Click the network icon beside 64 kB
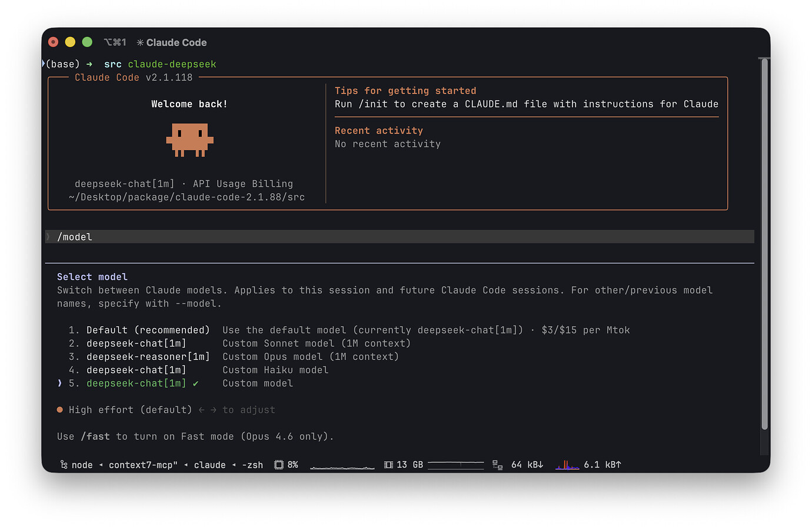 pyautogui.click(x=498, y=465)
